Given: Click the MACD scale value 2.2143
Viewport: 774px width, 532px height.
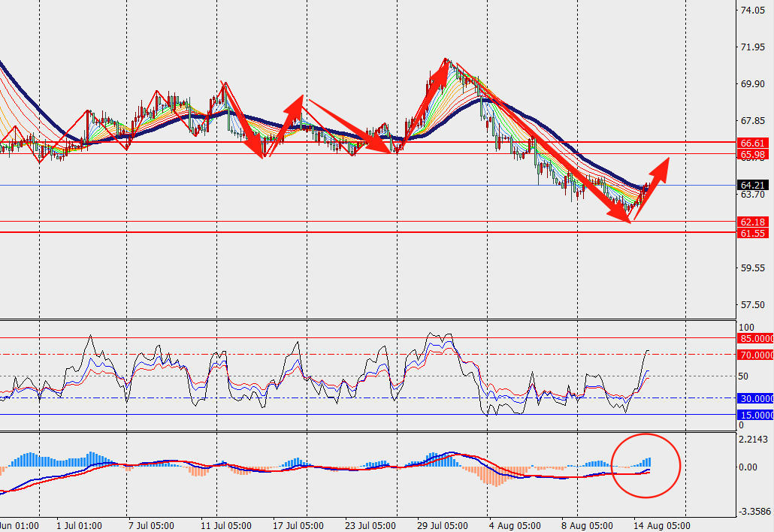Looking at the screenshot, I should click(x=754, y=440).
